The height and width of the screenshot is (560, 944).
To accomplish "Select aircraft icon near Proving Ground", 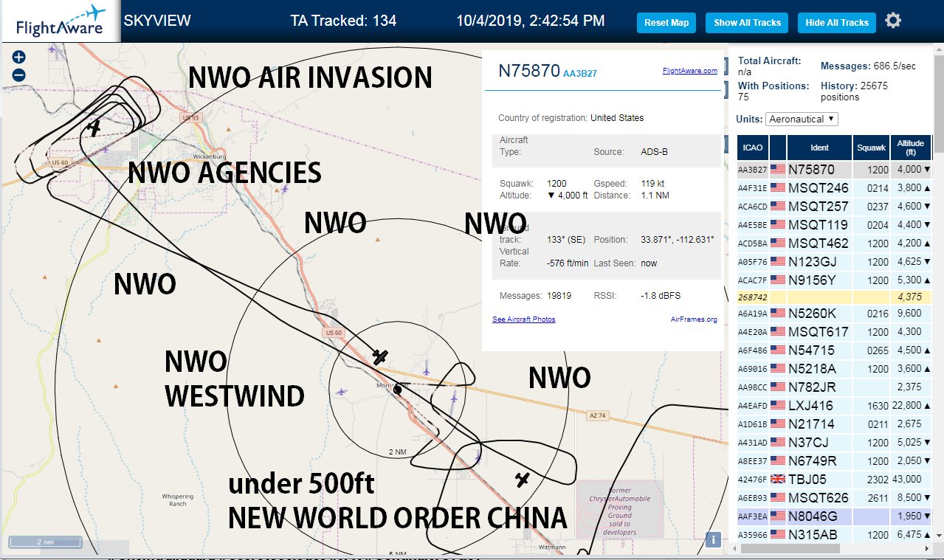I will click(x=523, y=480).
